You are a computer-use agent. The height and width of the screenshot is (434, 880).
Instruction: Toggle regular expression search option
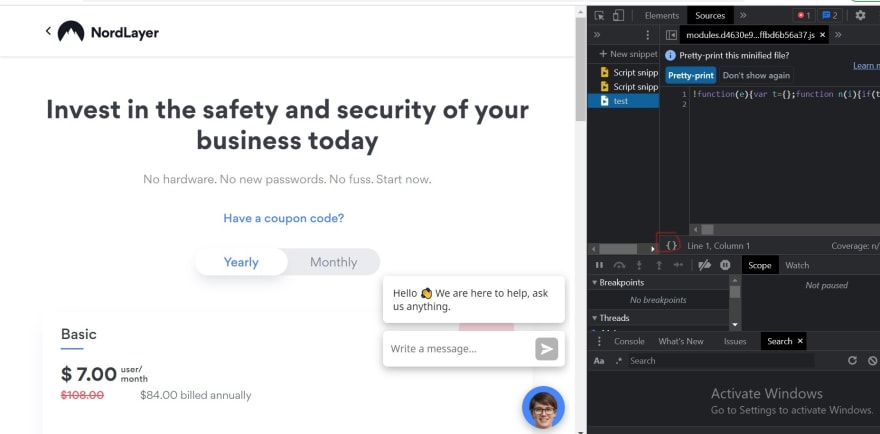click(x=618, y=361)
